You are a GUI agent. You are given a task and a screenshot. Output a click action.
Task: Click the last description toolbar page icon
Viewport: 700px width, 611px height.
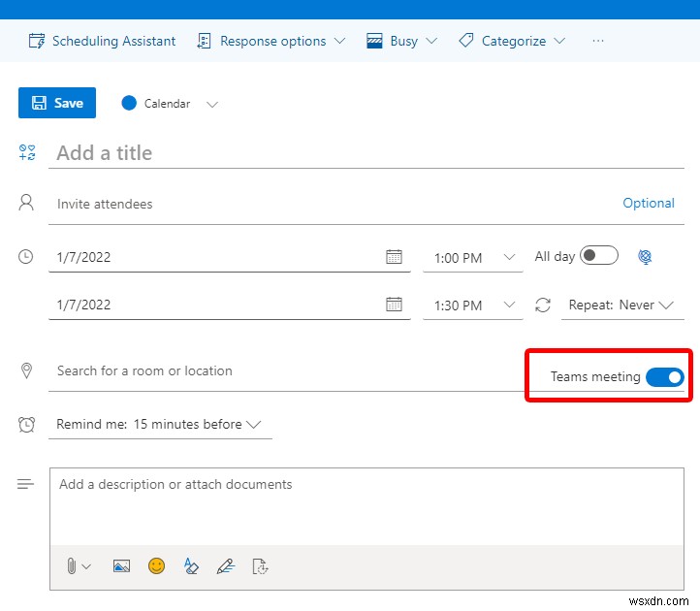pos(260,566)
